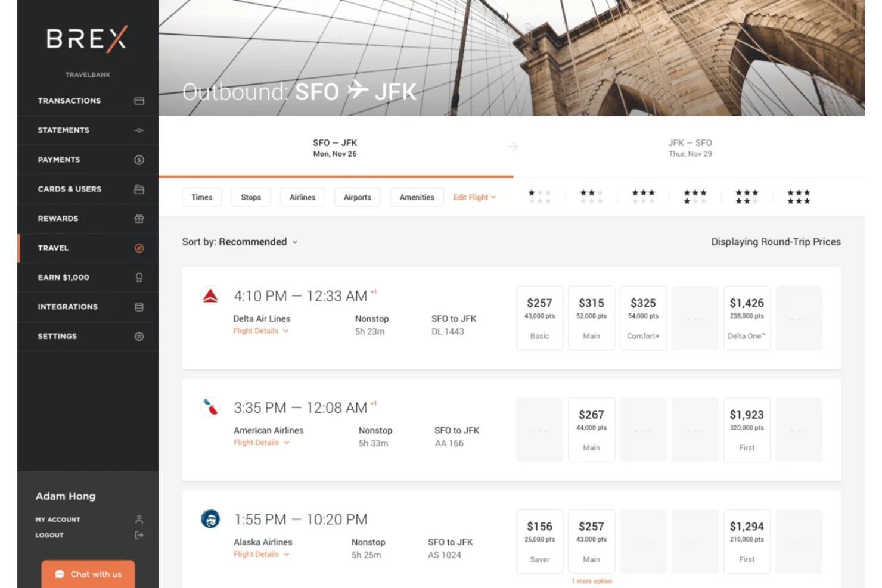Click the Alaska Airlines logo

(x=210, y=518)
